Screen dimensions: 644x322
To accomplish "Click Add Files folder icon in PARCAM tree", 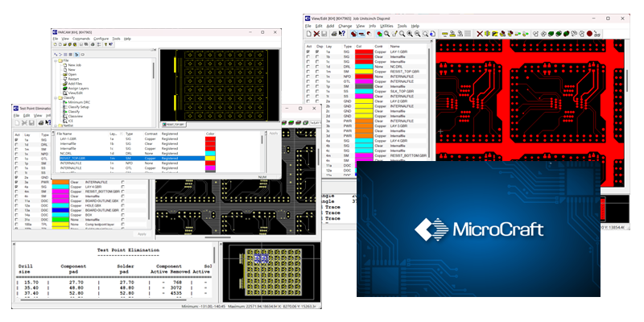I will pos(65,84).
